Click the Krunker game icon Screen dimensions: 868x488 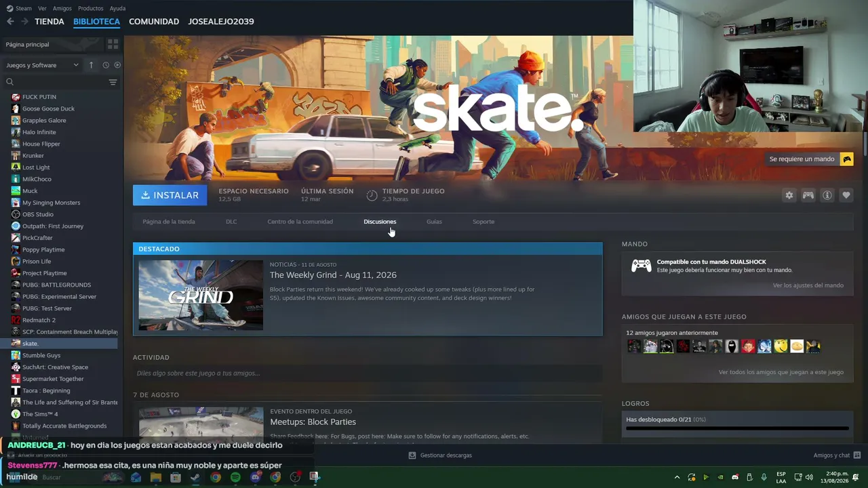(16, 156)
